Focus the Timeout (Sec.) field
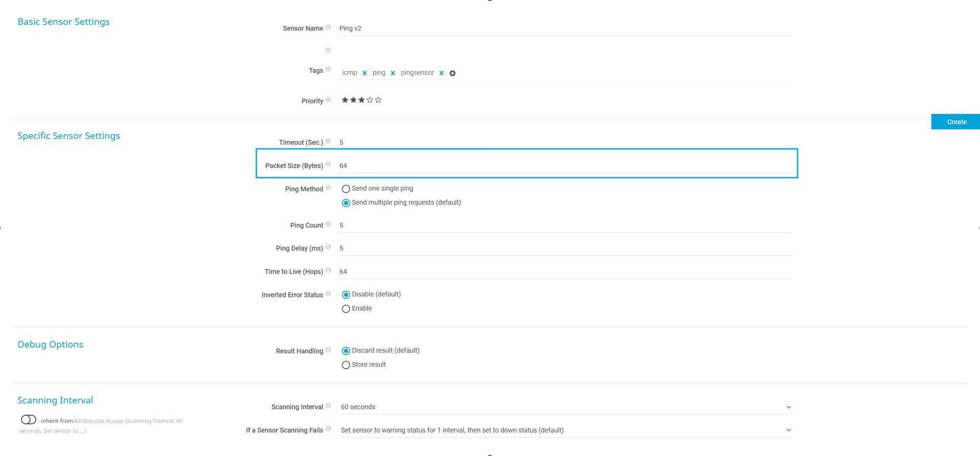 564,142
